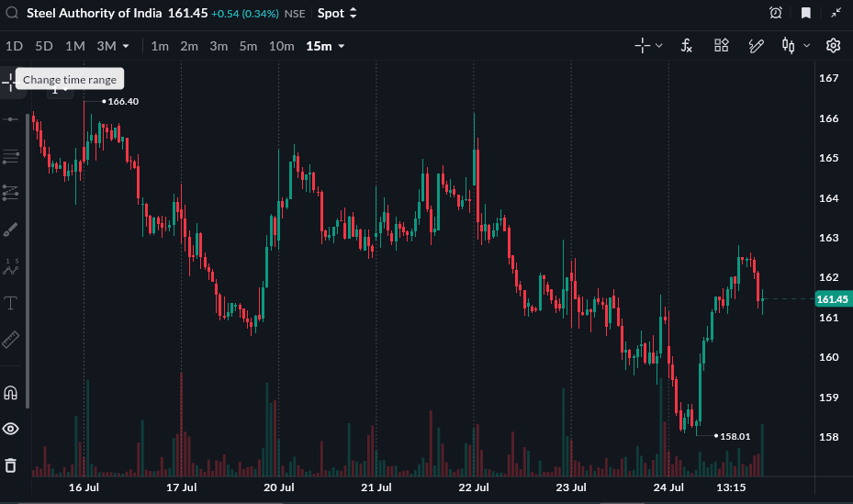The width and height of the screenshot is (853, 504).
Task: Toggle the magnet snap mode
Action: point(10,393)
